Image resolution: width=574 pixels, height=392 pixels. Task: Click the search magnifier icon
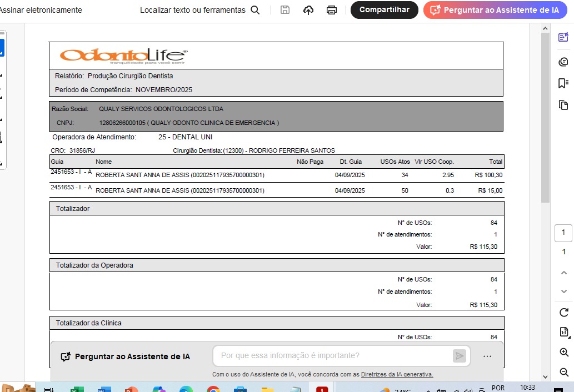click(x=255, y=10)
